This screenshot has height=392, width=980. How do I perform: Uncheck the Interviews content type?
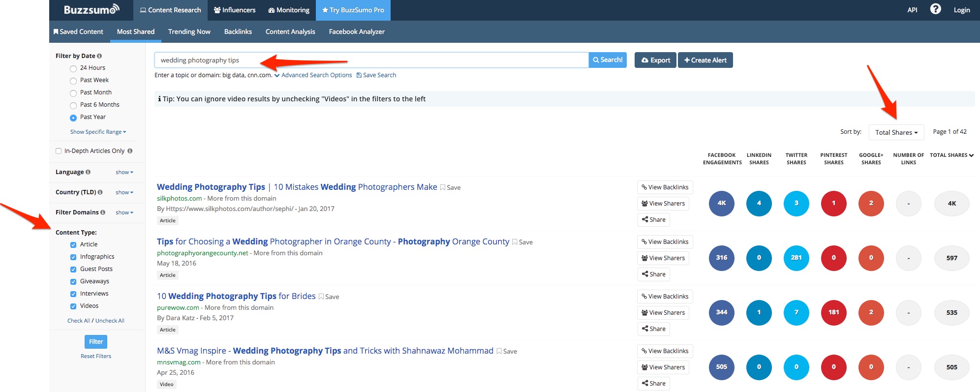[x=73, y=294]
